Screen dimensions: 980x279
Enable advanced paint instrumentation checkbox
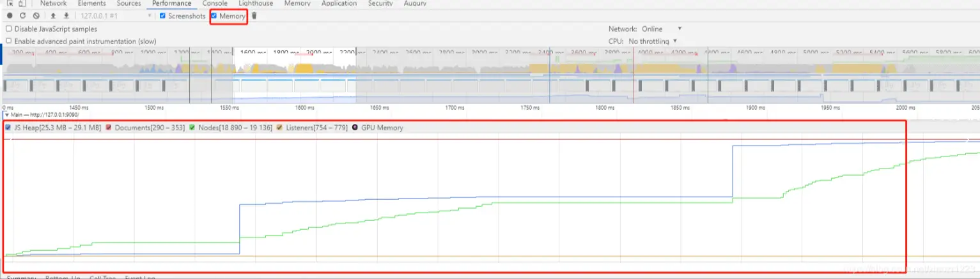(x=8, y=41)
